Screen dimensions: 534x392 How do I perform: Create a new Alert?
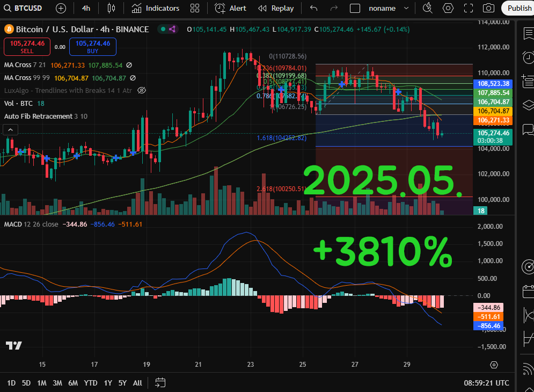231,8
